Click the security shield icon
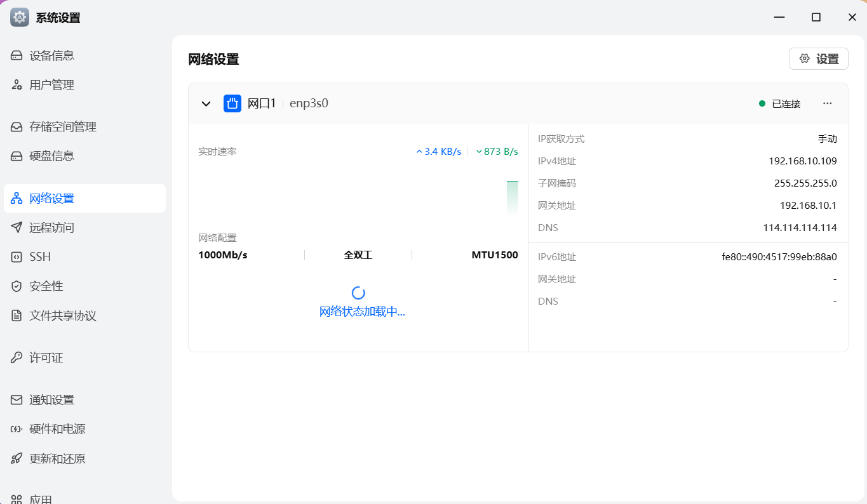This screenshot has height=504, width=867. [x=17, y=286]
